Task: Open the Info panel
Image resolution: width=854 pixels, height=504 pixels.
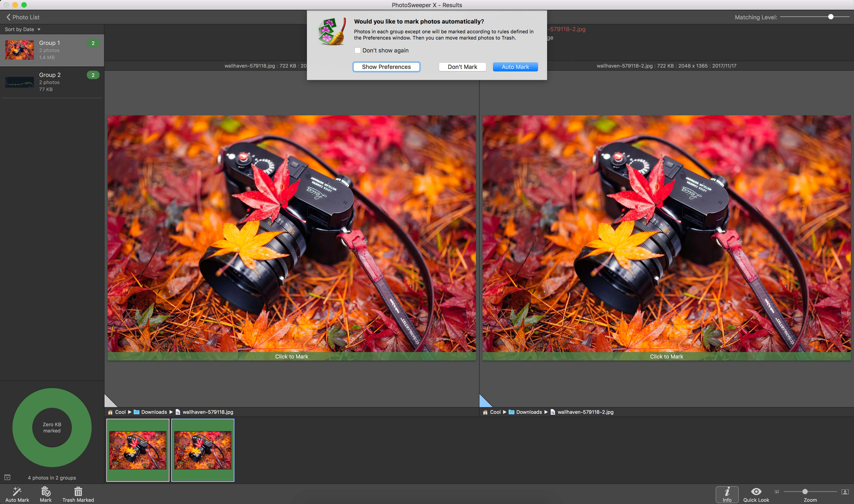Action: coord(727,494)
